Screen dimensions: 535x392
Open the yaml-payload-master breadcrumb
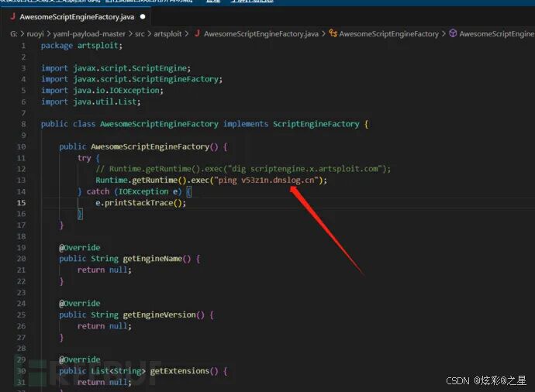click(x=89, y=34)
